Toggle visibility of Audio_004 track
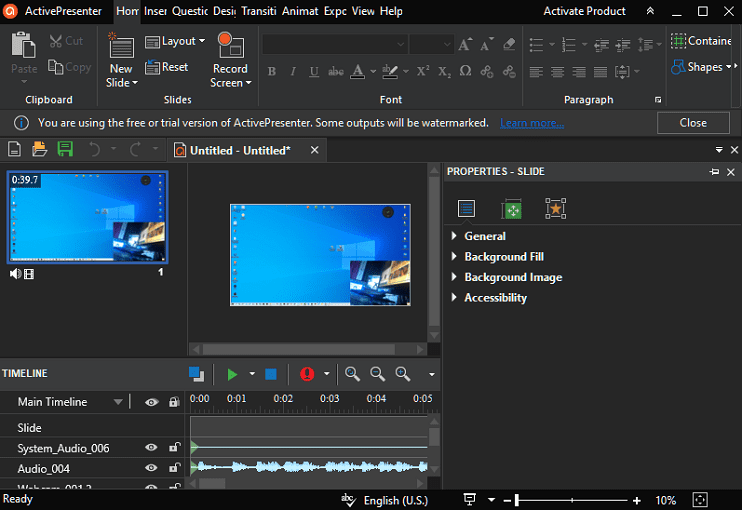Screen dimensions: 742x510 (x=151, y=468)
